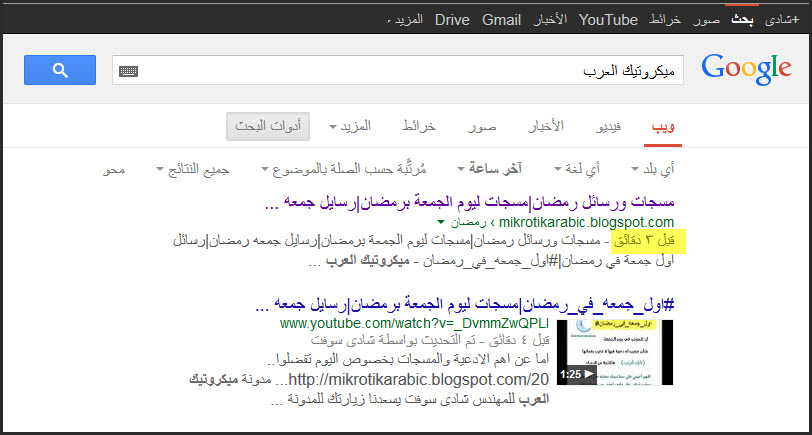Select the ويب results tab
Screen dimensions: 812x435
[663, 126]
